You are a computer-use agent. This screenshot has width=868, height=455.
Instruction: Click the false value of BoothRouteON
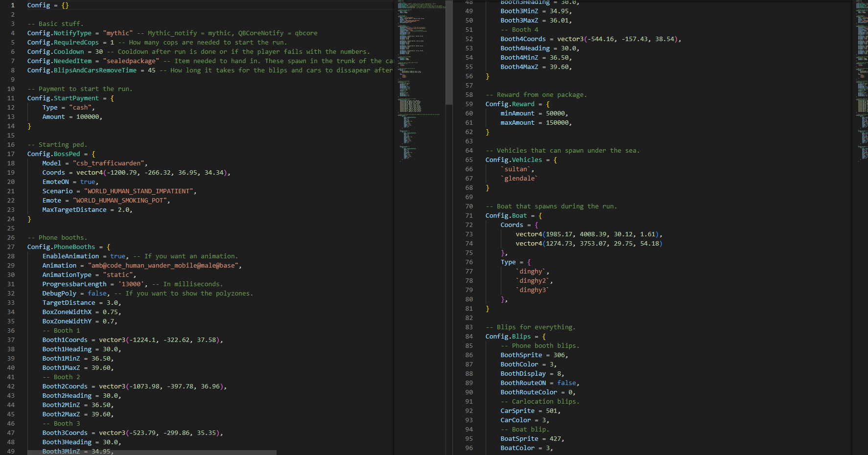click(566, 383)
